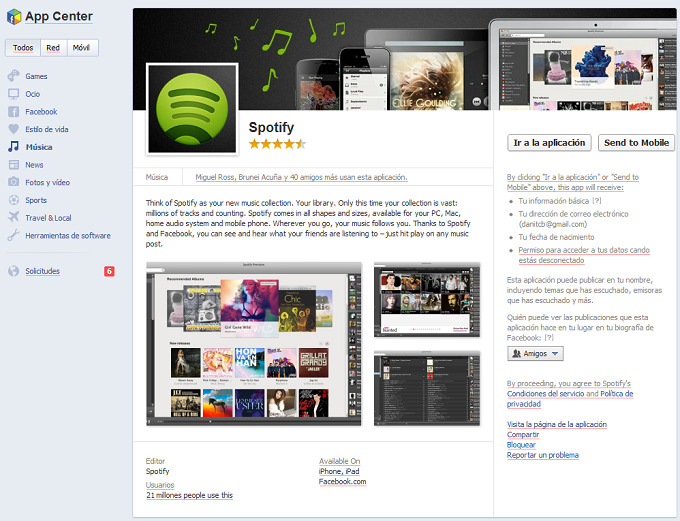
Task: Click the Facebook category icon
Action: (13, 111)
